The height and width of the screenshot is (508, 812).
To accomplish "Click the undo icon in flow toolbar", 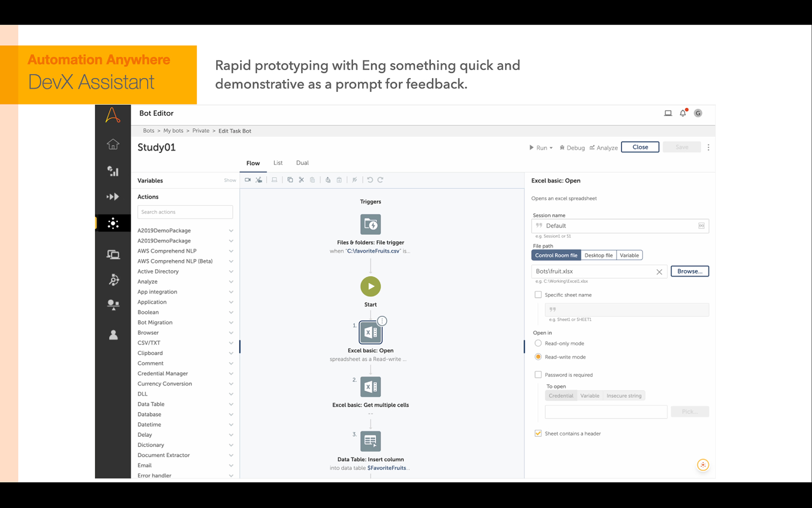I will (x=370, y=180).
